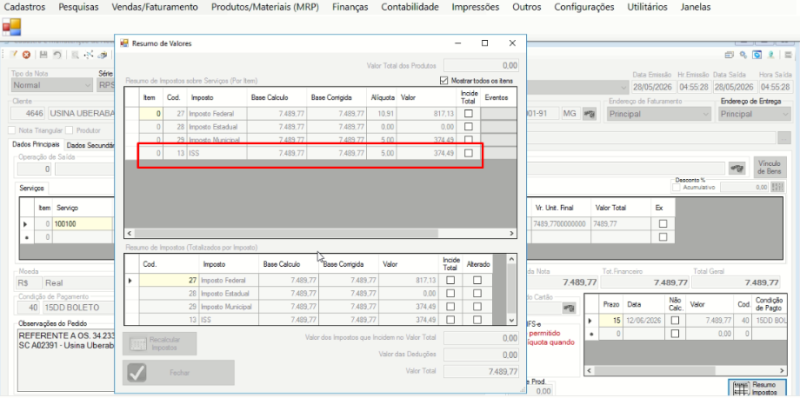This screenshot has height=398, width=800.
Task: Check Incide Total for Imposto Federal item row
Action: point(468,113)
